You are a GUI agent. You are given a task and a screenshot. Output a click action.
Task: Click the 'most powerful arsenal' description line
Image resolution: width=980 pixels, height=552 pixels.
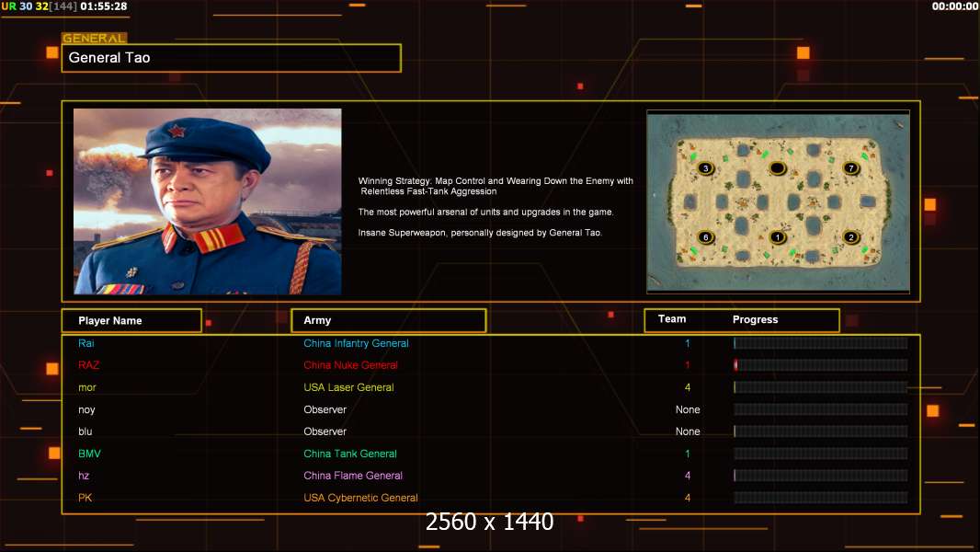[x=485, y=212]
